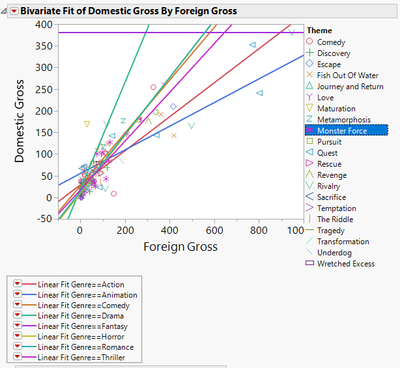Select the Underdog theme label in legend

[334, 253]
